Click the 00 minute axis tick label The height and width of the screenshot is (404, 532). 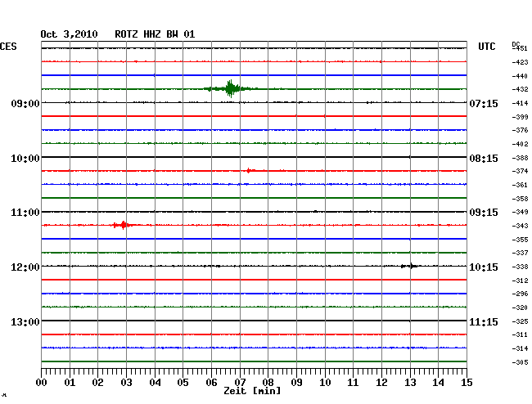[x=42, y=383]
